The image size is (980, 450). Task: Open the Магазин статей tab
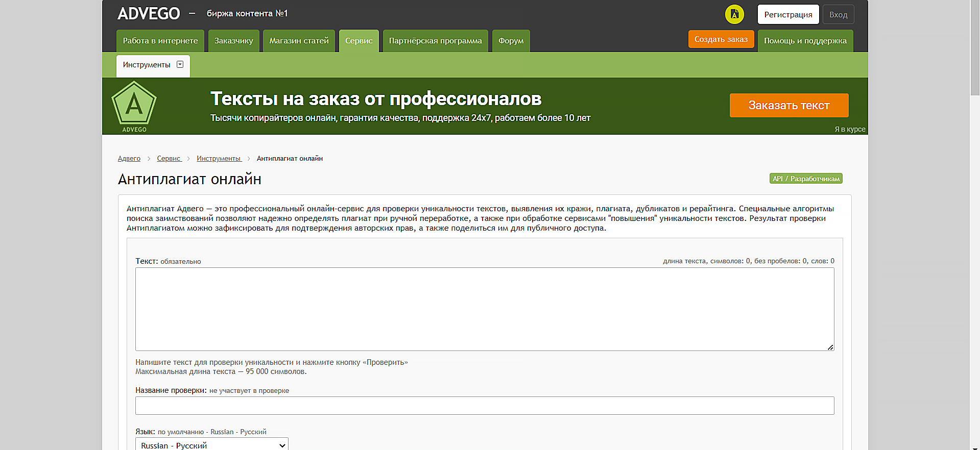pos(299,41)
